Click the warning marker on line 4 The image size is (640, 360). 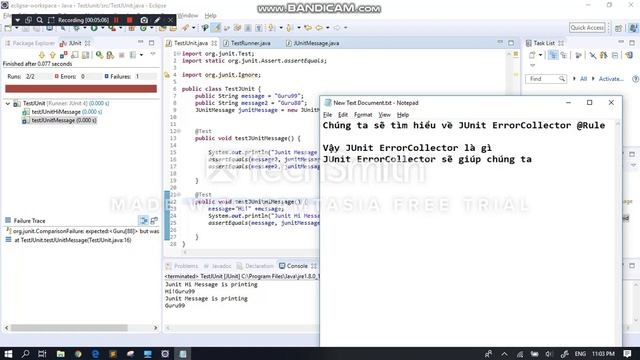tap(167, 75)
